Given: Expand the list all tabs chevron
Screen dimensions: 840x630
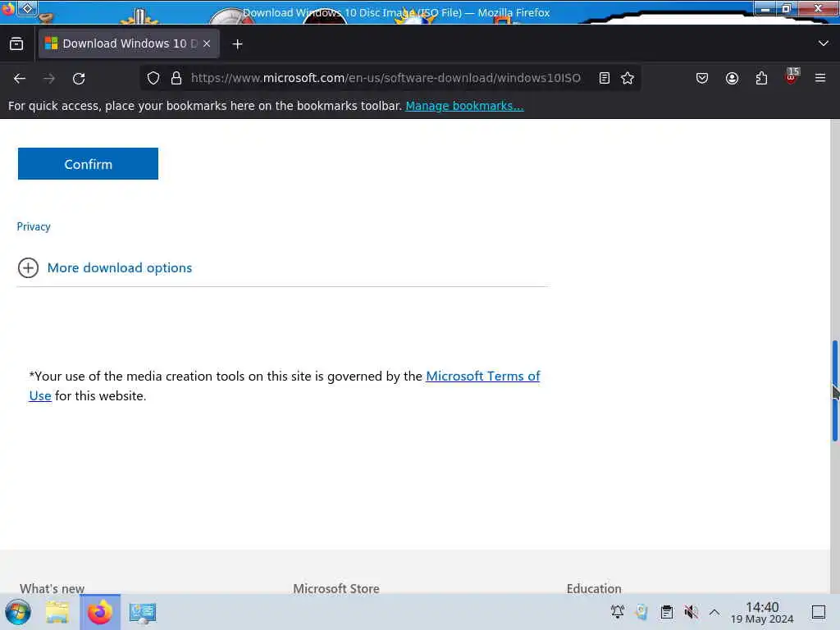Looking at the screenshot, I should [824, 43].
